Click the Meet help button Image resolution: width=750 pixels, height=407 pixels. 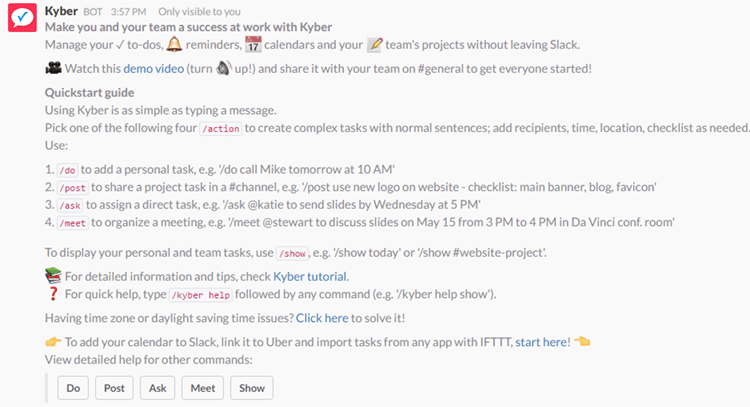(203, 388)
